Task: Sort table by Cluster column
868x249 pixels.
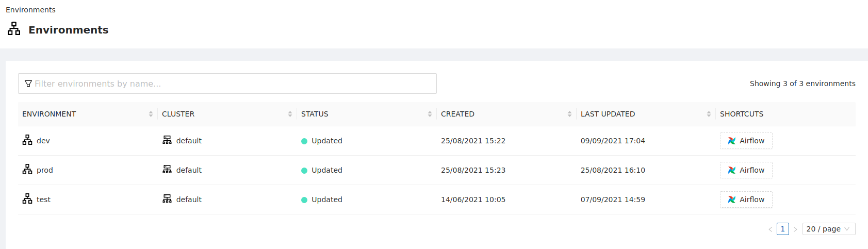Action: coord(290,114)
